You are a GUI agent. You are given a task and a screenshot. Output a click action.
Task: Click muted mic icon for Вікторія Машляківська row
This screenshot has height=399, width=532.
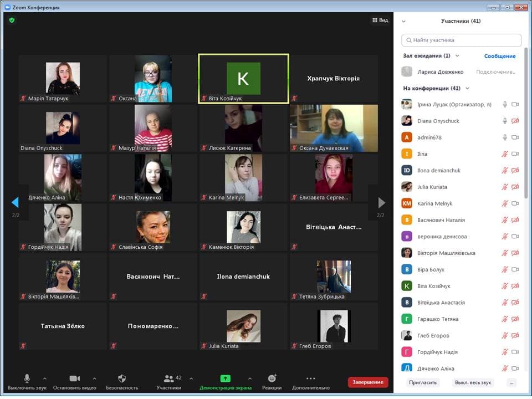(x=504, y=253)
